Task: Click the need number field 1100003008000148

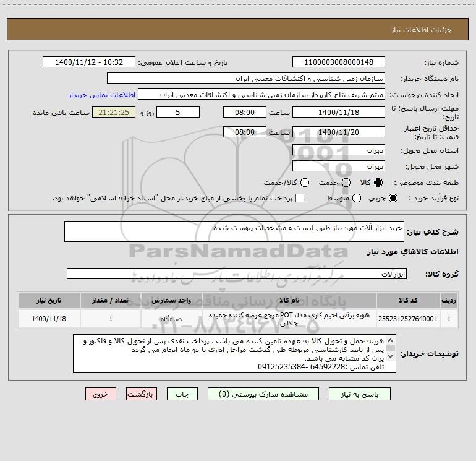Action: [x=339, y=62]
